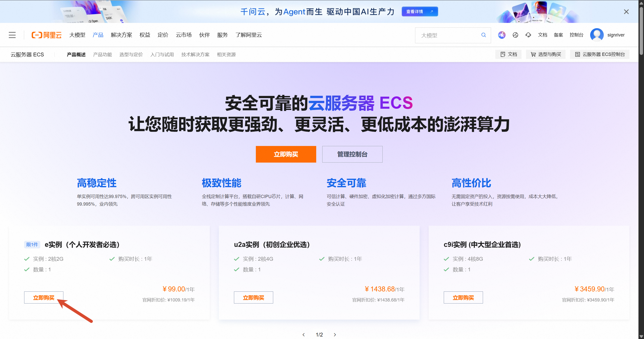
Task: Open the 服务 menu
Action: tap(223, 35)
